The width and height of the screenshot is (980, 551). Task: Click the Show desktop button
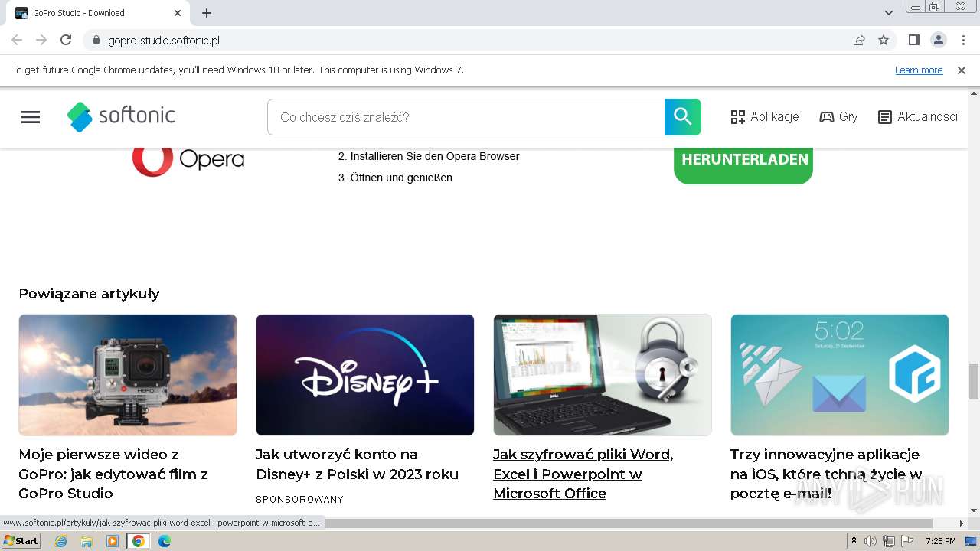(x=972, y=541)
